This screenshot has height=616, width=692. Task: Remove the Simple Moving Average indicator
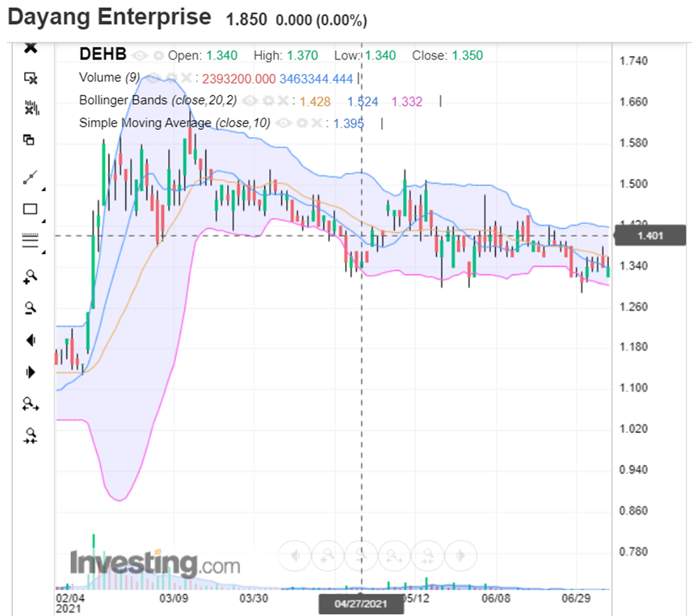click(315, 123)
